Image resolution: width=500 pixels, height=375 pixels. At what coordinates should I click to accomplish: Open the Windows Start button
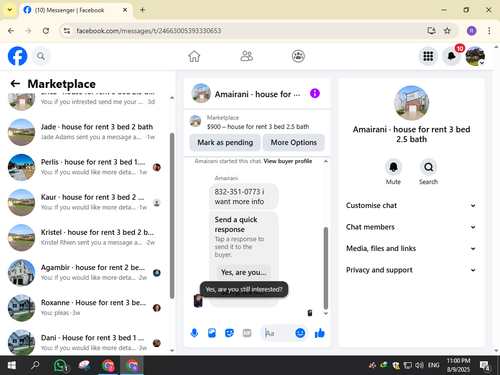click(x=12, y=365)
